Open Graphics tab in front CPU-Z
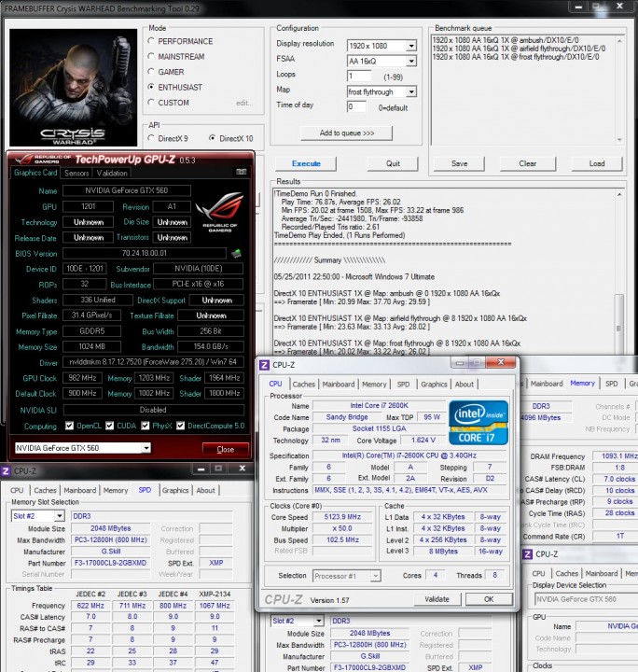 point(434,385)
